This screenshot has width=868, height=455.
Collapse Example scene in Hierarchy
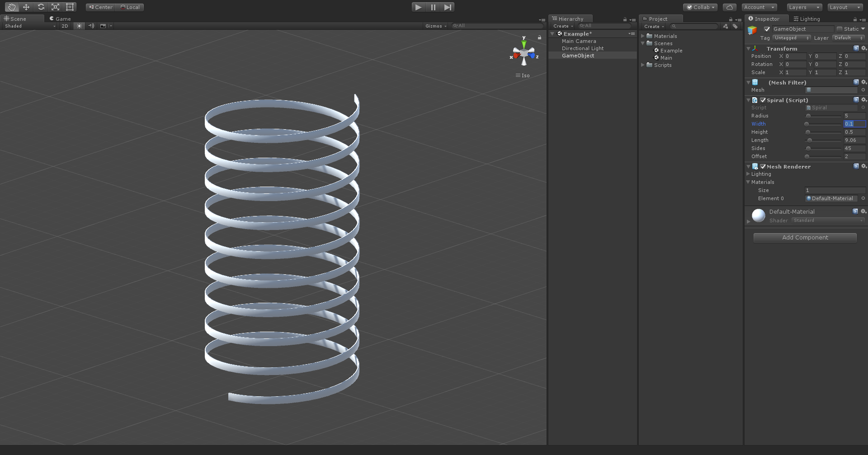click(x=552, y=34)
